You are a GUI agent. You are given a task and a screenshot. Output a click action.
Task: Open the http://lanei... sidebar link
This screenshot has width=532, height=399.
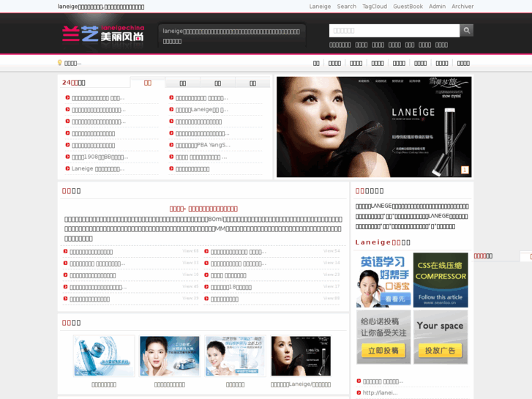(x=380, y=392)
